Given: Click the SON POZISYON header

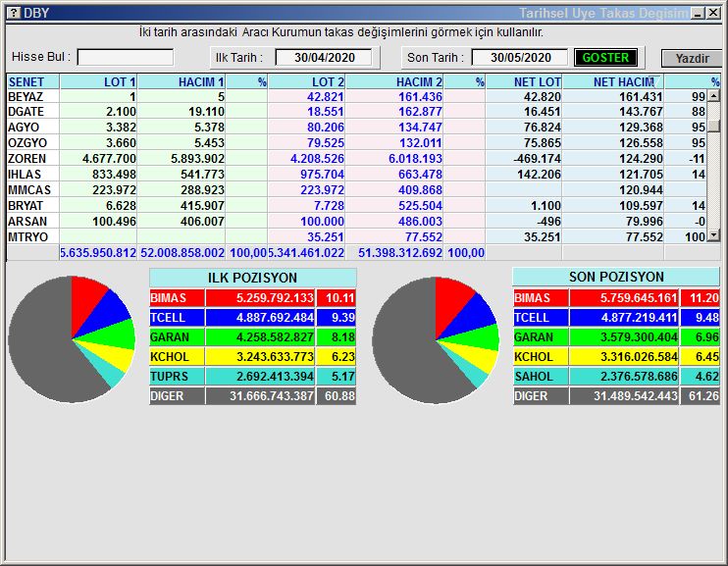Looking at the screenshot, I should point(616,277).
